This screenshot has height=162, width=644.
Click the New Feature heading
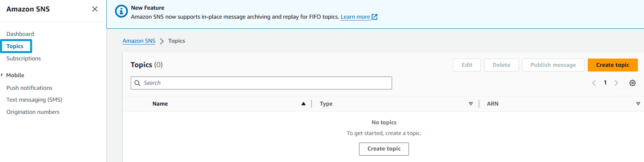tap(147, 8)
